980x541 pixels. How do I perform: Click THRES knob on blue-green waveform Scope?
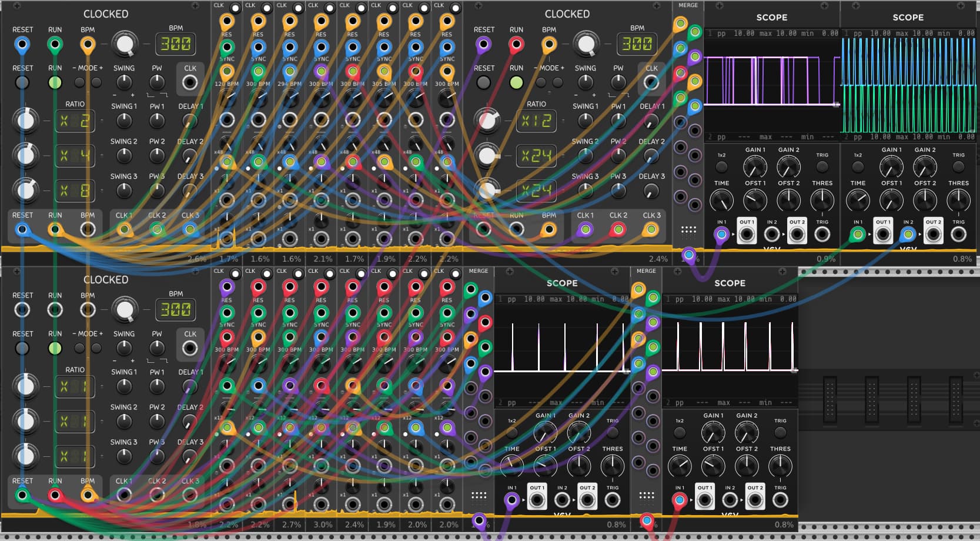[x=958, y=201]
